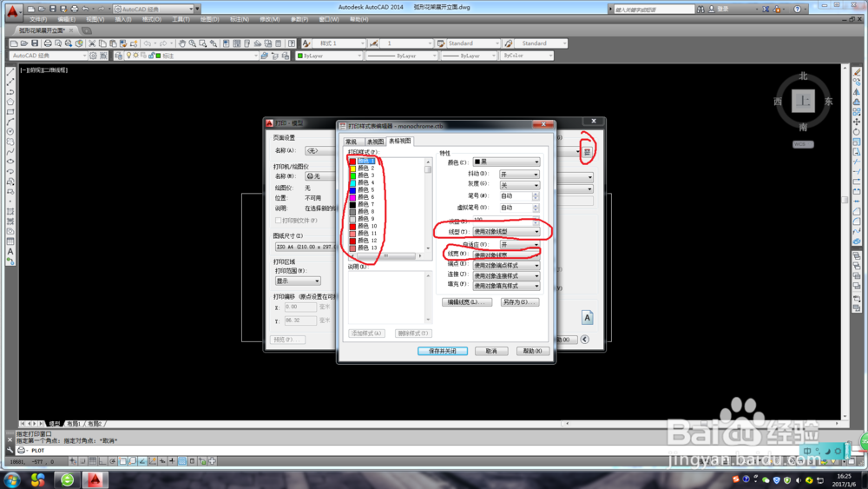Screen dimensions: 868x489
Task: Click AutoCAD icon in taskbar
Action: 95,479
